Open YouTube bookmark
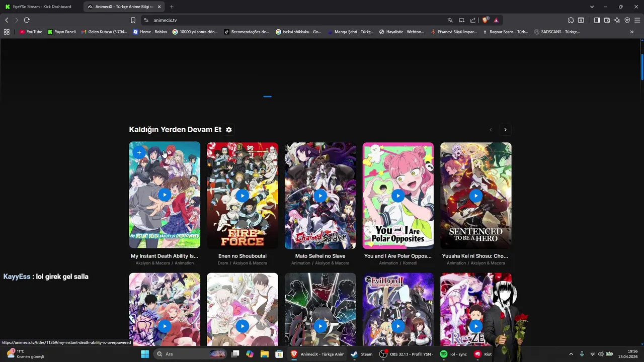644x362 pixels. click(x=31, y=32)
